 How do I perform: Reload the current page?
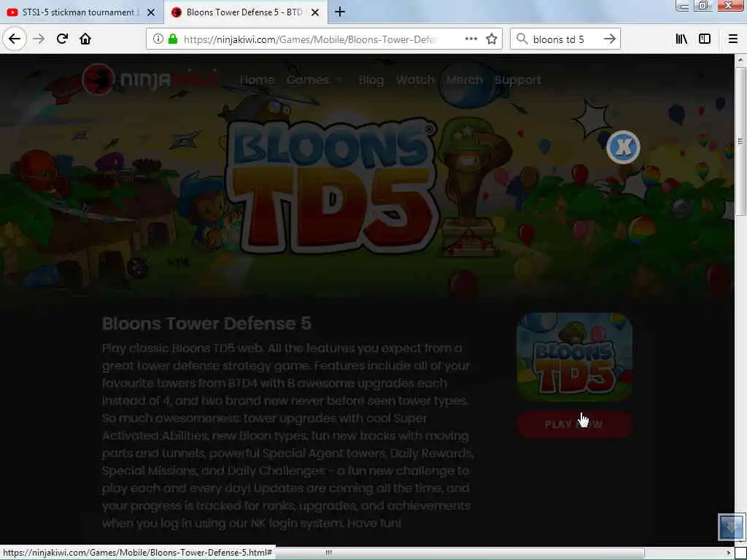click(x=62, y=39)
